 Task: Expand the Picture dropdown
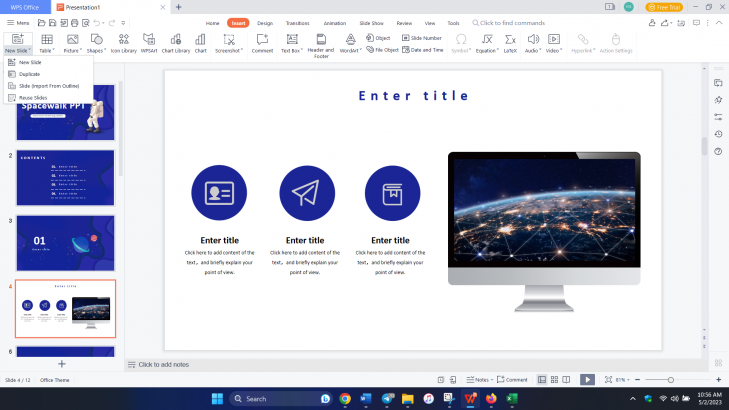coord(81,51)
